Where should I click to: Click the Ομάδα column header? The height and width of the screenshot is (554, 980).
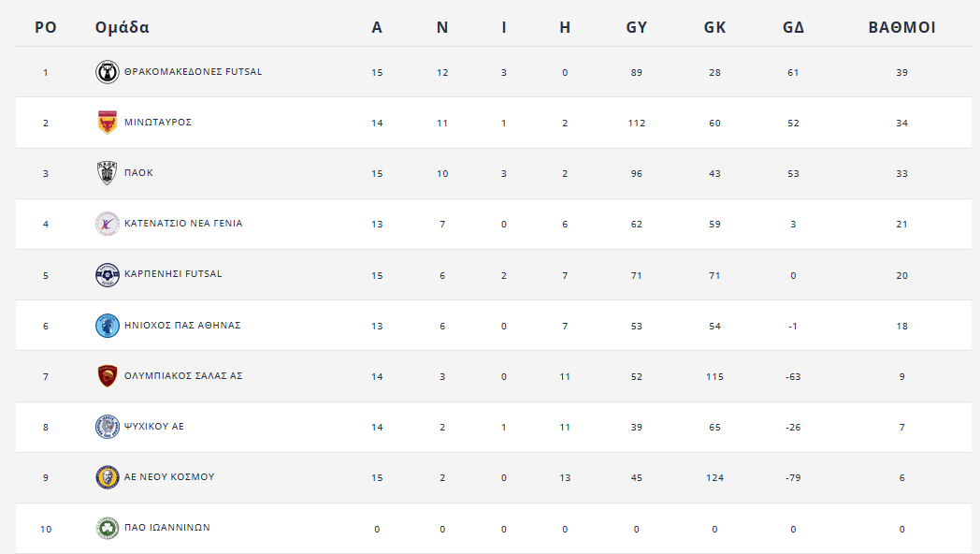122,27
